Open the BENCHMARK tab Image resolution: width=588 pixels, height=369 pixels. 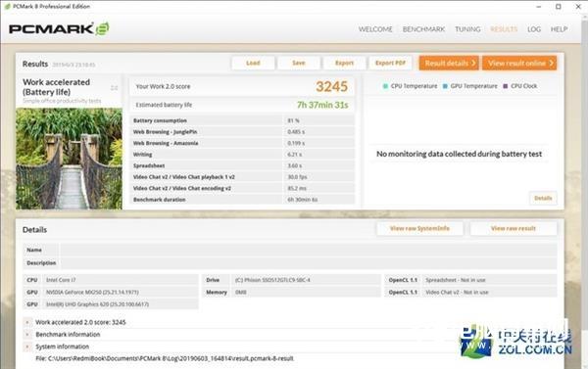click(x=423, y=29)
